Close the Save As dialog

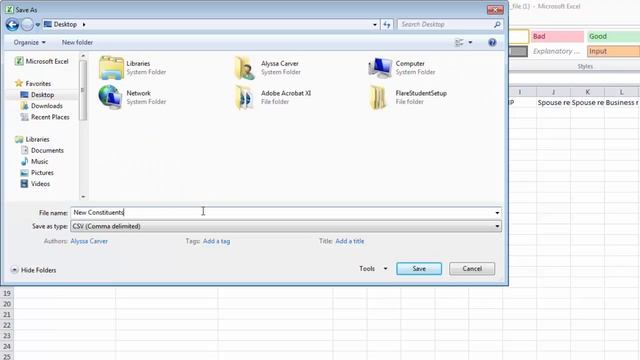495,10
